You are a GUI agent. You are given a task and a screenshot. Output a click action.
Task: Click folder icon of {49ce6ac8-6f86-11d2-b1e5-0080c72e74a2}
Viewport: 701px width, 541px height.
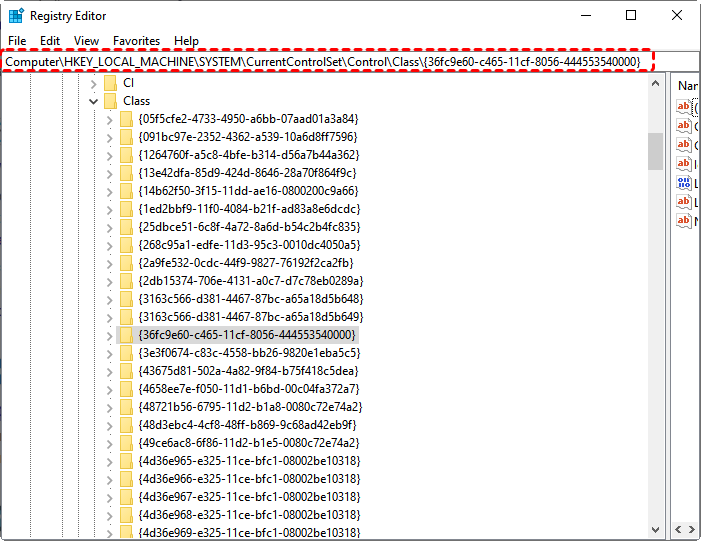pyautogui.click(x=127, y=443)
